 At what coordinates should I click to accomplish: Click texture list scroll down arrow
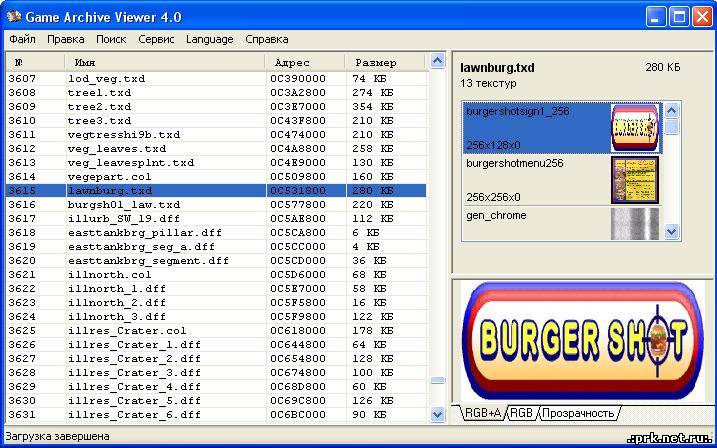point(671,232)
